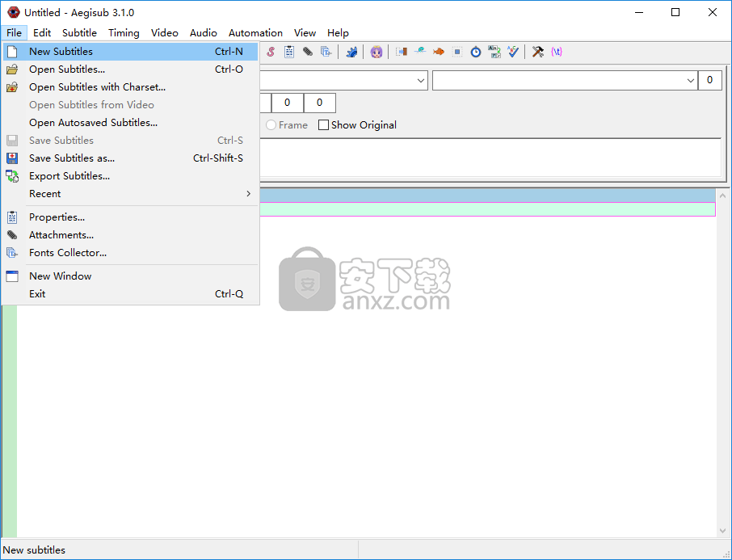This screenshot has width=732, height=560.
Task: Launch Fonts Collector from the toolbar icon
Action: point(326,52)
